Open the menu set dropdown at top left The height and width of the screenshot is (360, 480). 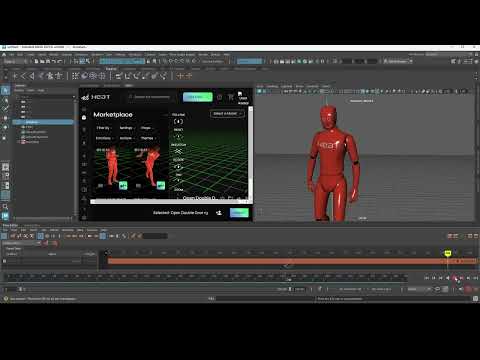click(15, 61)
